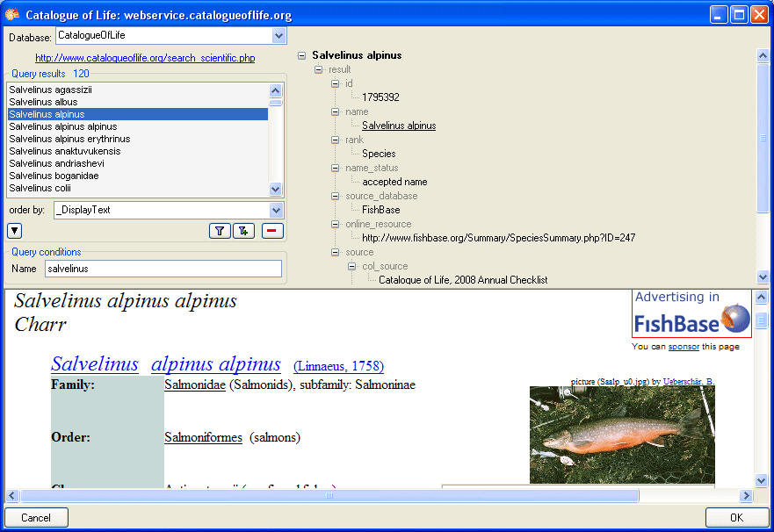Open the Salmoniformes order link
The height and width of the screenshot is (532, 774).
(x=203, y=437)
